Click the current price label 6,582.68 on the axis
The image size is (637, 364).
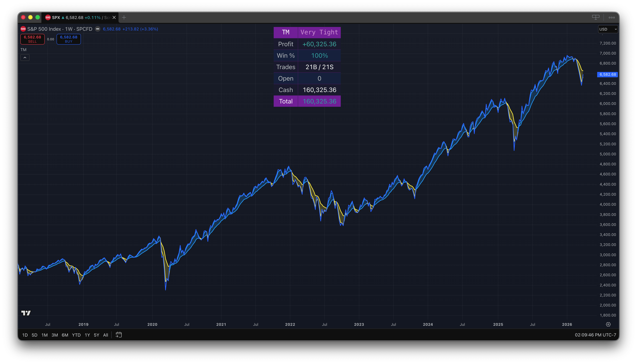coord(608,74)
